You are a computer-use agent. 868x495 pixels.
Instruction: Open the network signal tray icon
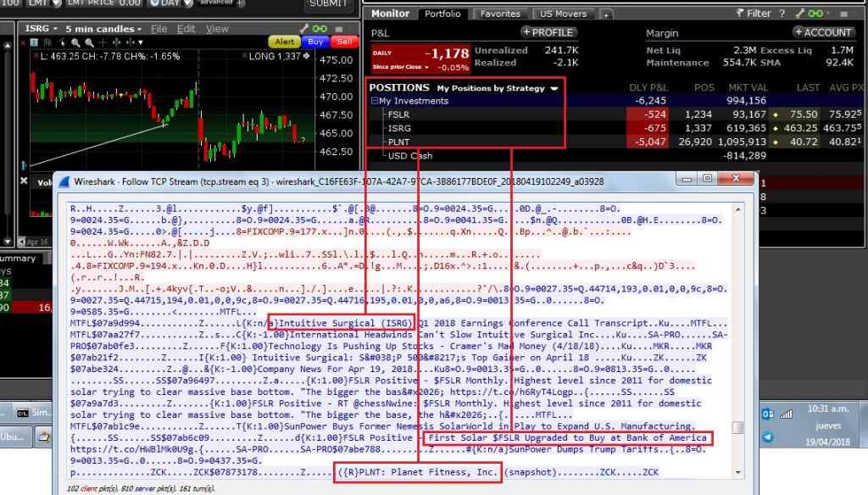pos(786,414)
